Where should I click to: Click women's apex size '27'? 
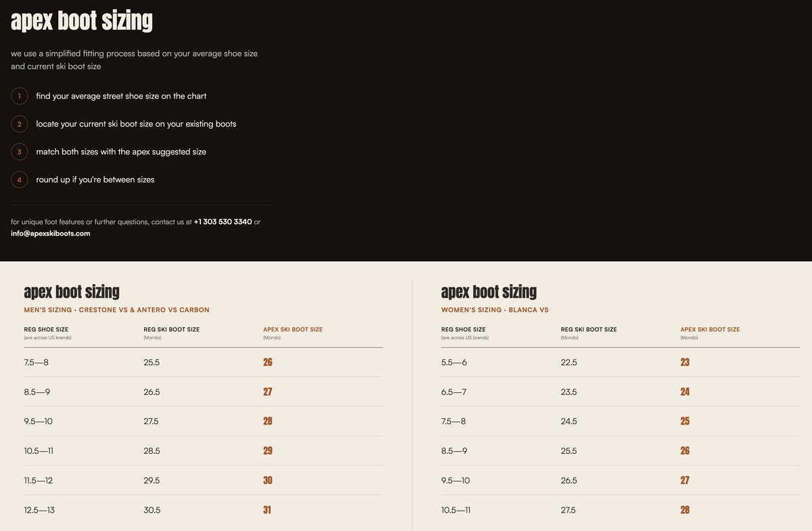point(685,480)
